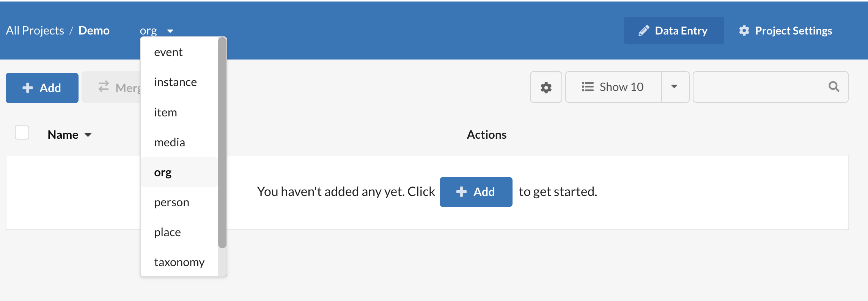Click the plus icon in the toolbar Add button
868x301 pixels.
pos(28,88)
